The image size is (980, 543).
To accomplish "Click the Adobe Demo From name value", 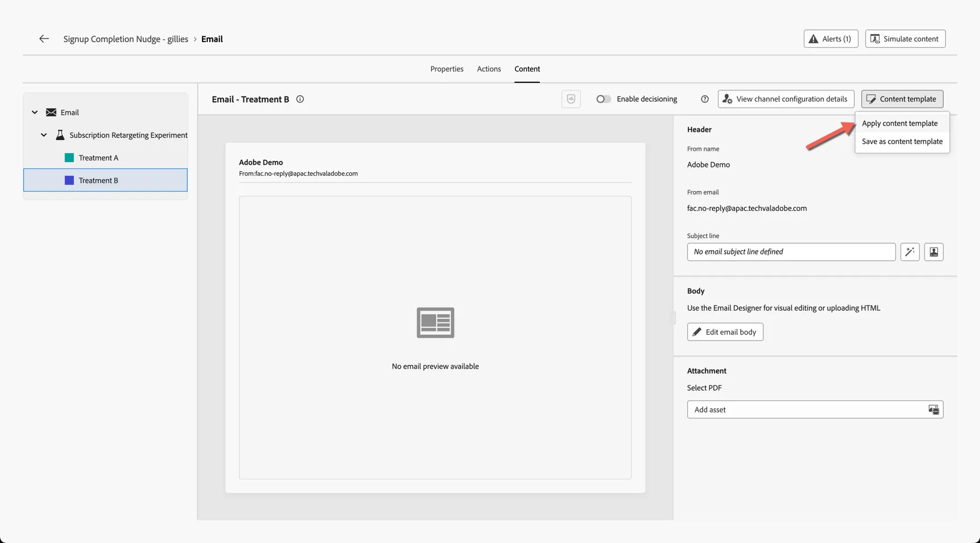I will pos(708,164).
